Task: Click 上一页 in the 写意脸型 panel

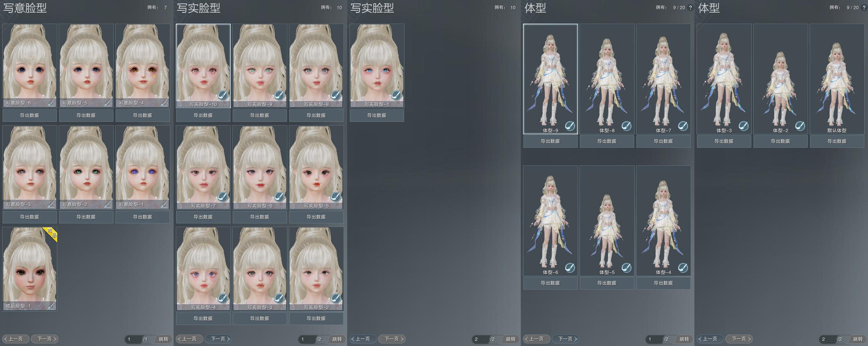Action: pyautogui.click(x=16, y=339)
